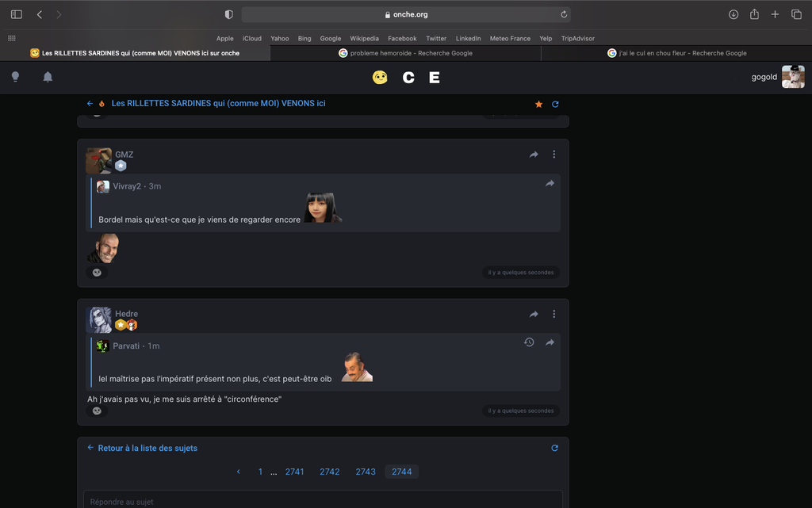The height and width of the screenshot is (508, 812).
Task: Click GMZ's username
Action: [x=124, y=155]
